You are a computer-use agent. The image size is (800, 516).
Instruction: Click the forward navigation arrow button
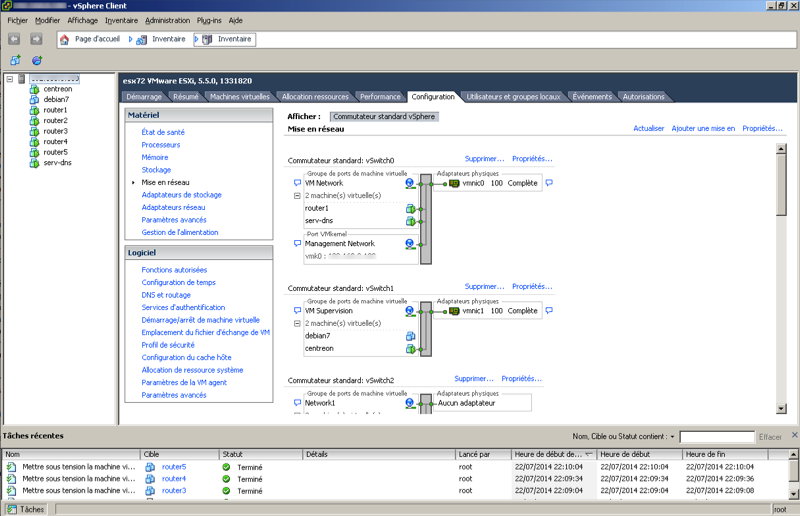36,39
